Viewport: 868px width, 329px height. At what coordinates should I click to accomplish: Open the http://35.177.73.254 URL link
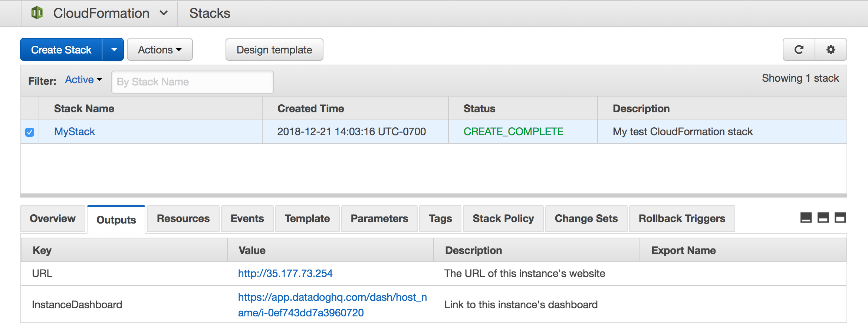click(x=285, y=274)
